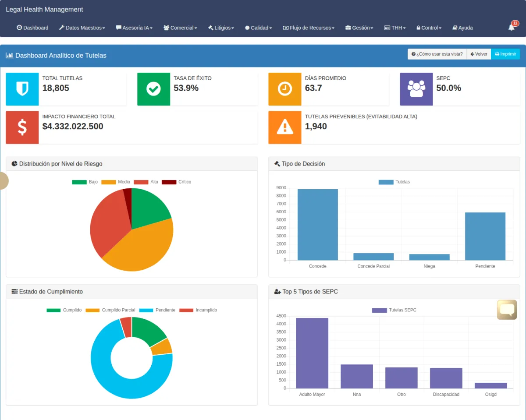The height and width of the screenshot is (420, 526).
Task: Expand the Flujo de Recursos dropdown
Action: (309, 28)
